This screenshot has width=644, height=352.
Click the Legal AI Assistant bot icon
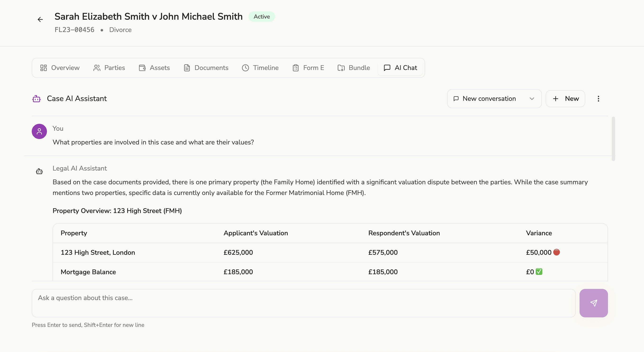39,171
